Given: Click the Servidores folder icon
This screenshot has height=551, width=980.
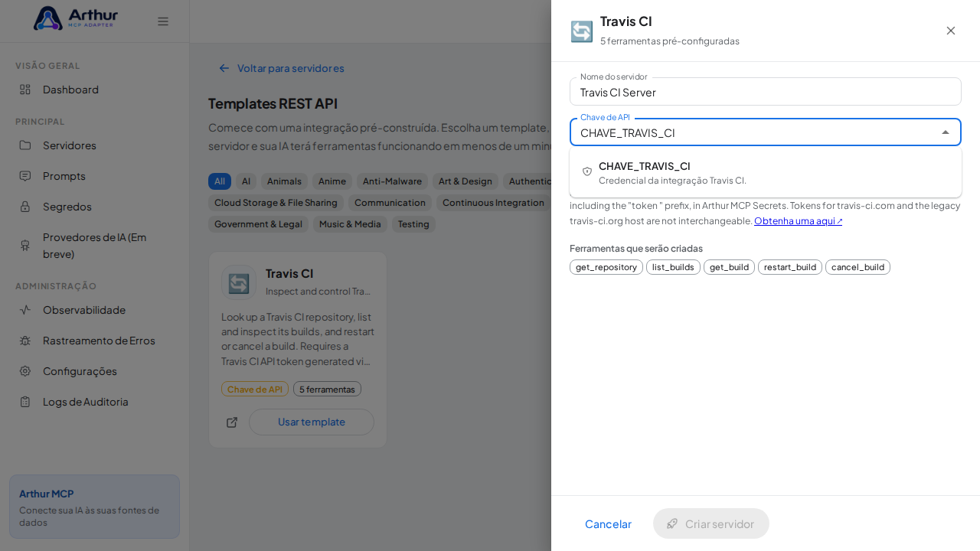Looking at the screenshot, I should click(x=25, y=145).
